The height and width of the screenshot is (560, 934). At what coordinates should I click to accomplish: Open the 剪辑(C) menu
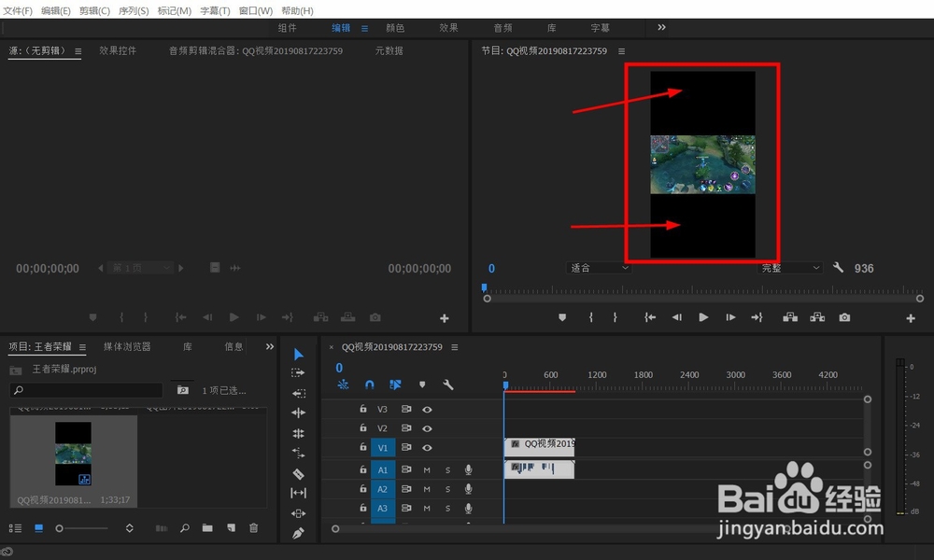[x=94, y=10]
